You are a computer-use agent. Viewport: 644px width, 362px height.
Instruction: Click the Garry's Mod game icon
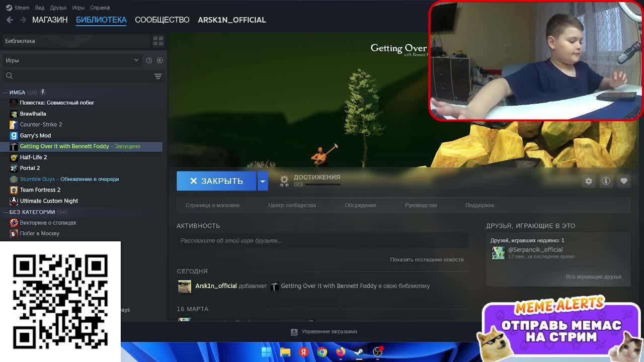[x=14, y=135]
